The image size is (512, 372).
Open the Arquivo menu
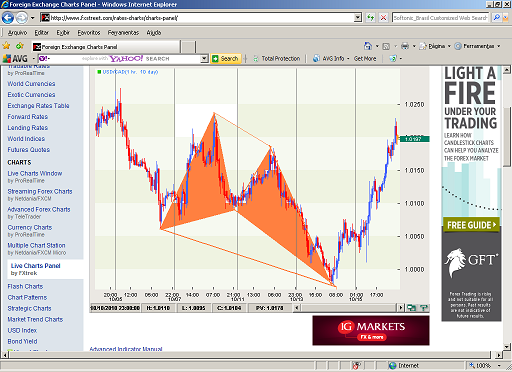[17, 33]
